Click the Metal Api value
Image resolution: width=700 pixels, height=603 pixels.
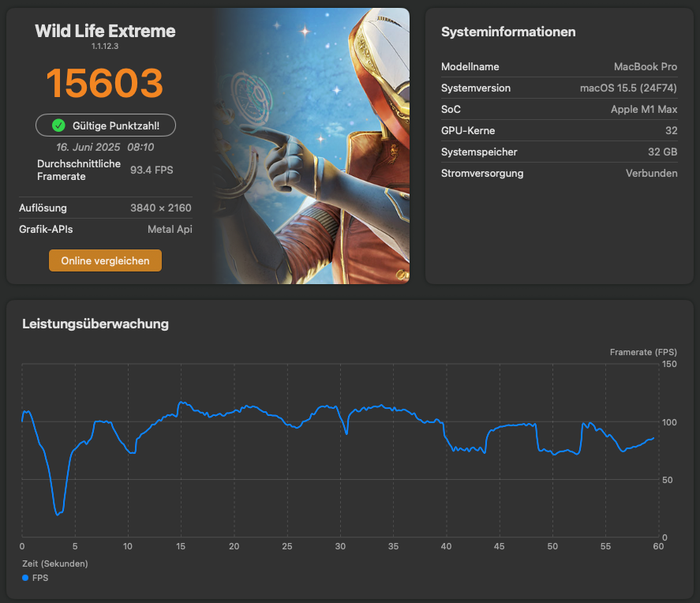point(170,230)
